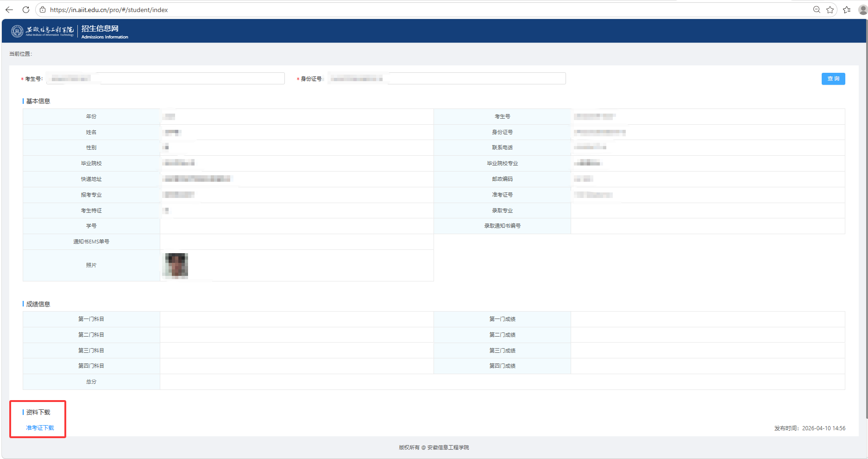Screen dimensions: 868x459
Task: Click the school emblem logo in the header
Action: pyautogui.click(x=17, y=31)
